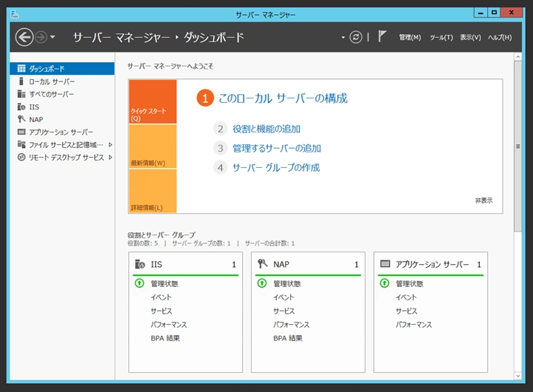Select the クイック スタート(Q) tile
The width and height of the screenshot is (533, 392).
pos(152,101)
